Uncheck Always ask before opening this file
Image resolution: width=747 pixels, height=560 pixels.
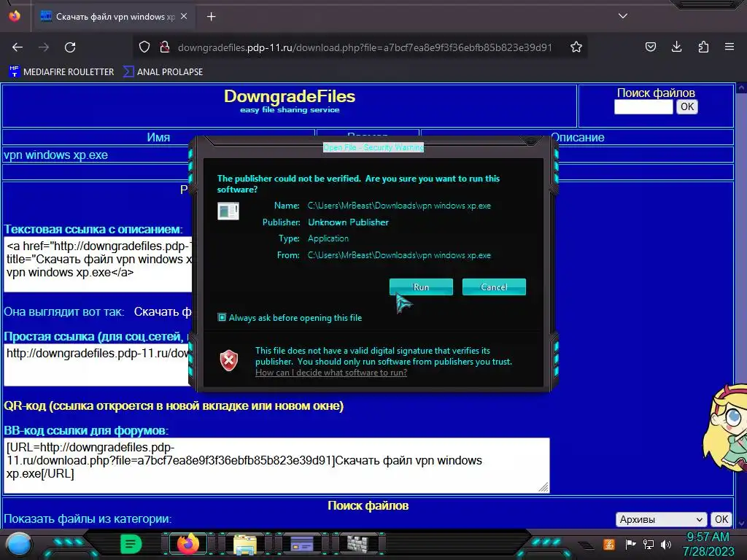click(222, 317)
